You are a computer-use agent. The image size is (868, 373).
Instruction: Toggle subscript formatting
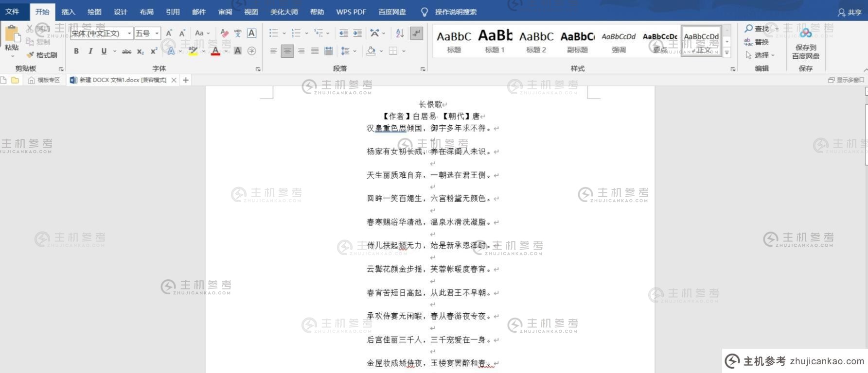coord(140,51)
